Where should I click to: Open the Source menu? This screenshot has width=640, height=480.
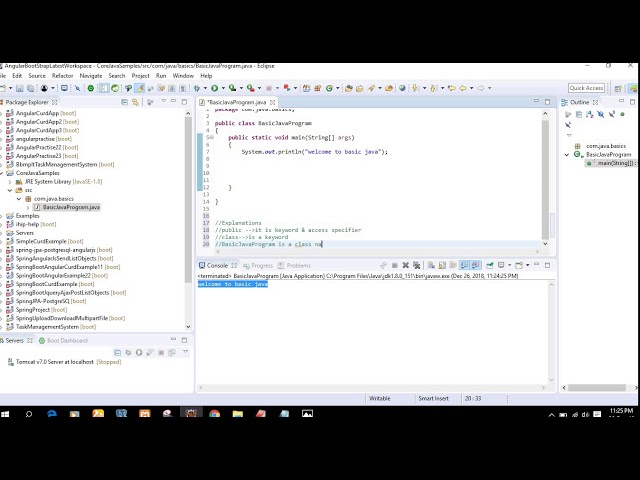click(x=37, y=76)
